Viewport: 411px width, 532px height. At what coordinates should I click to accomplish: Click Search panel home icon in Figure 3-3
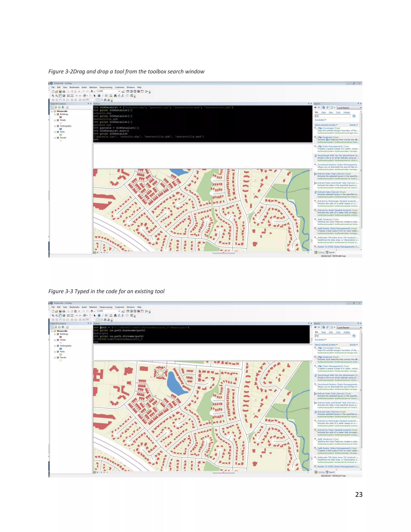click(x=324, y=327)
